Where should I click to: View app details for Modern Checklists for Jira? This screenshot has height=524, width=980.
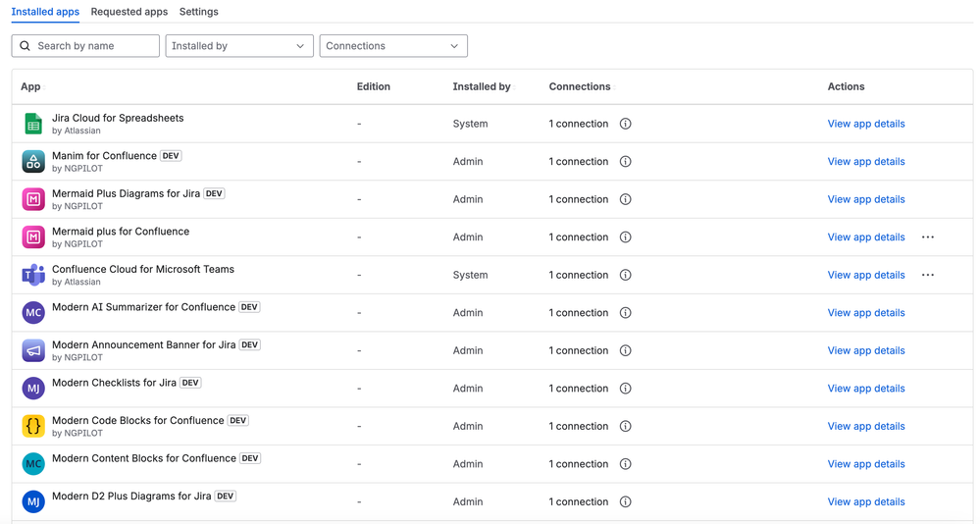coord(866,389)
